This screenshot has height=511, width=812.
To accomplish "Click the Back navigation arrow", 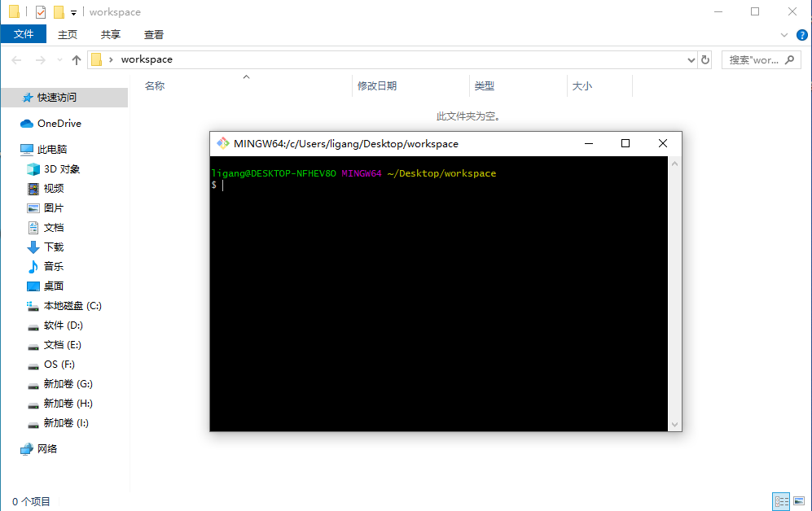I will [x=16, y=60].
